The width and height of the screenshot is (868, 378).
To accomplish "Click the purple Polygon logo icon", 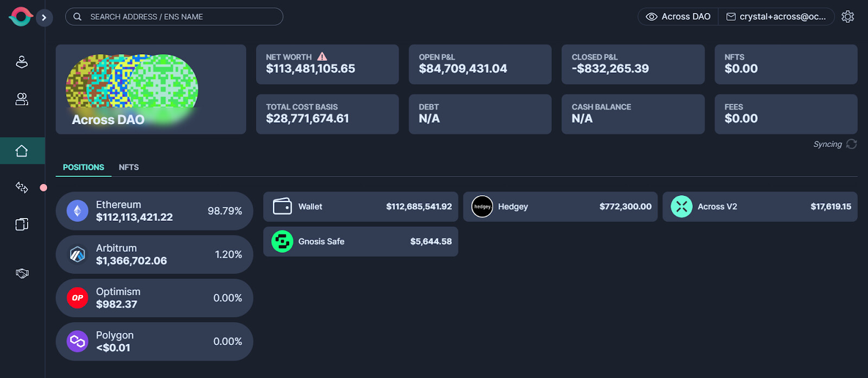I will (78, 341).
